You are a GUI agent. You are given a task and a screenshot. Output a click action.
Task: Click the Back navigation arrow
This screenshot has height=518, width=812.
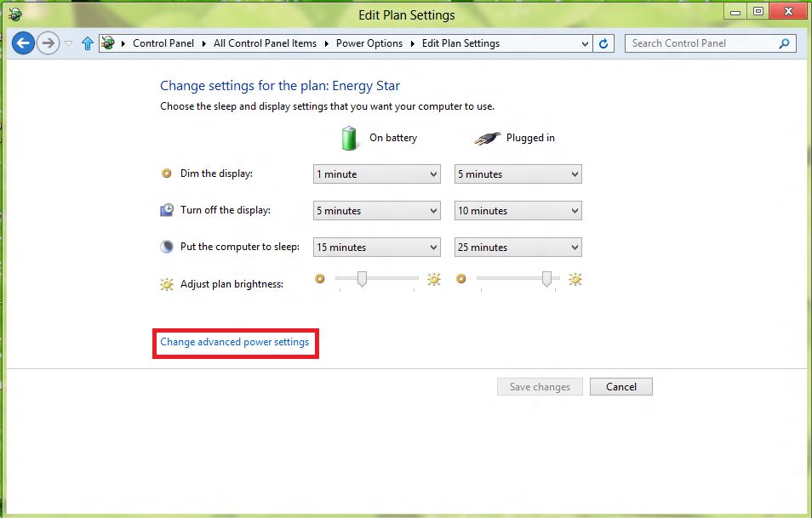pyautogui.click(x=24, y=43)
